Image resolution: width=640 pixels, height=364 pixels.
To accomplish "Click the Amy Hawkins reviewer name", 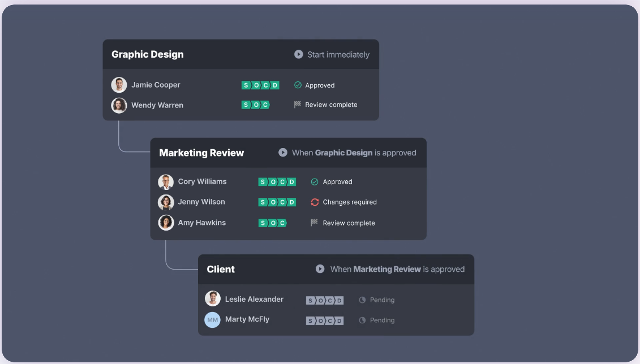I will (202, 223).
